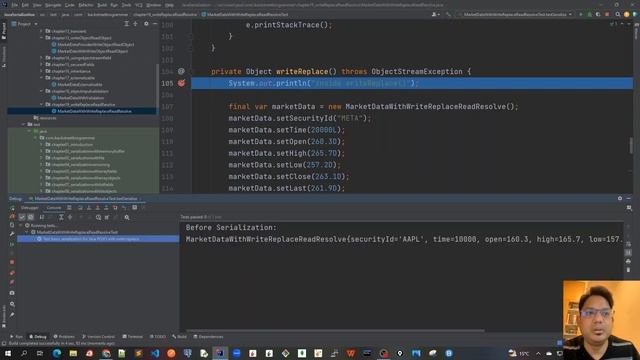Viewport: 640px width, 360px height.
Task: Click the Search Everywhere magnifier icon
Action: (618, 14)
